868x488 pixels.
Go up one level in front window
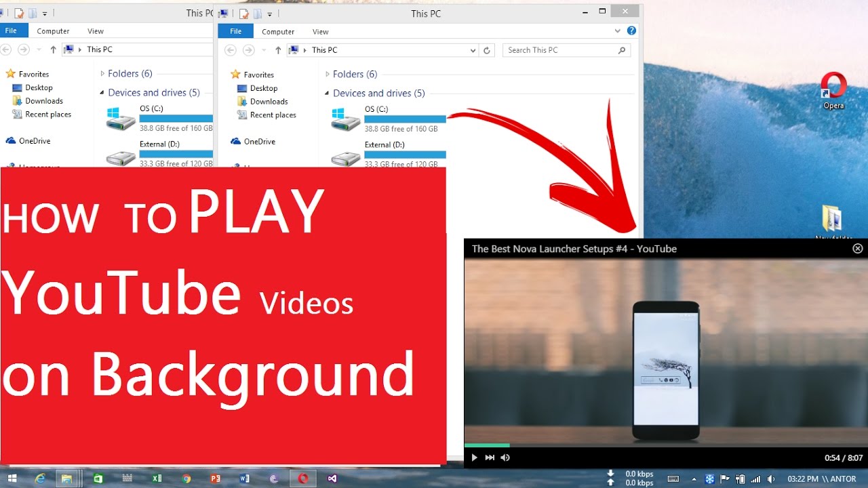[278, 50]
